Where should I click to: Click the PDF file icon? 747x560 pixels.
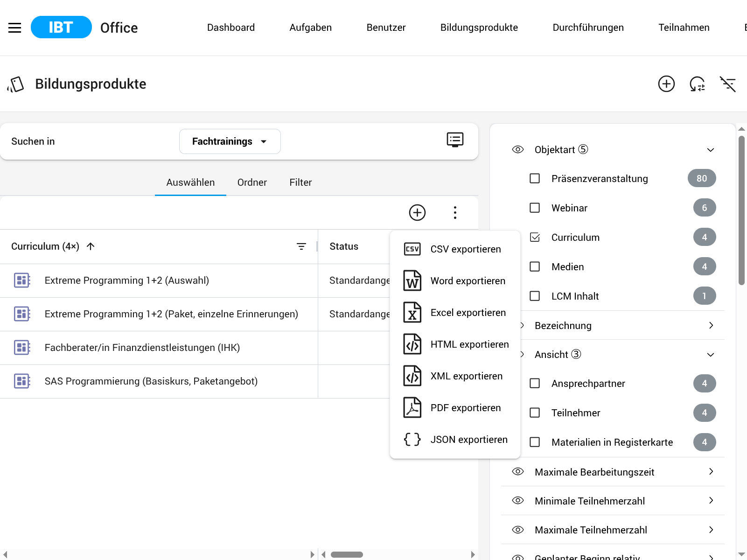[412, 407]
